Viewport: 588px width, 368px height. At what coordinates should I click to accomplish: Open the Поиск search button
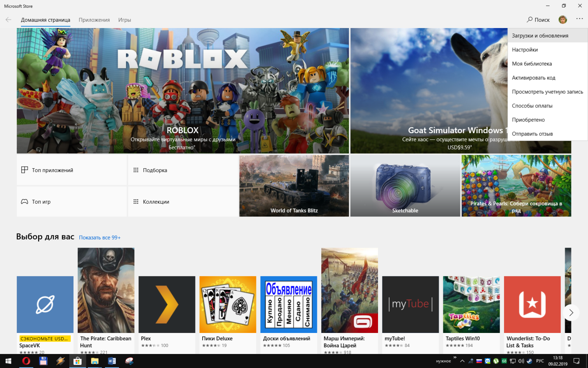(x=538, y=20)
